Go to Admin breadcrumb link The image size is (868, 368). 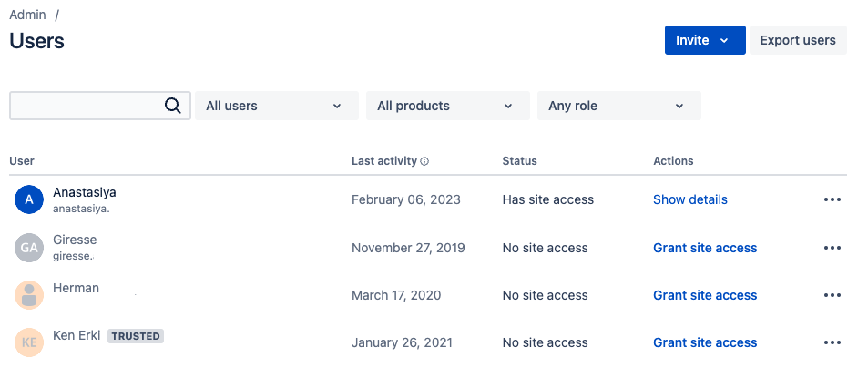click(x=27, y=15)
